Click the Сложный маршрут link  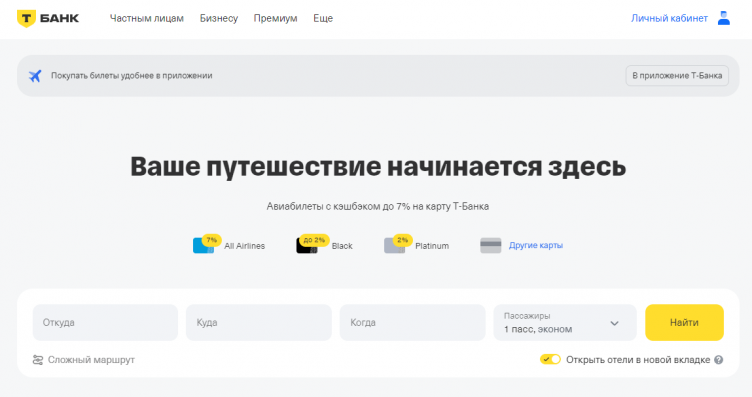[x=91, y=360]
